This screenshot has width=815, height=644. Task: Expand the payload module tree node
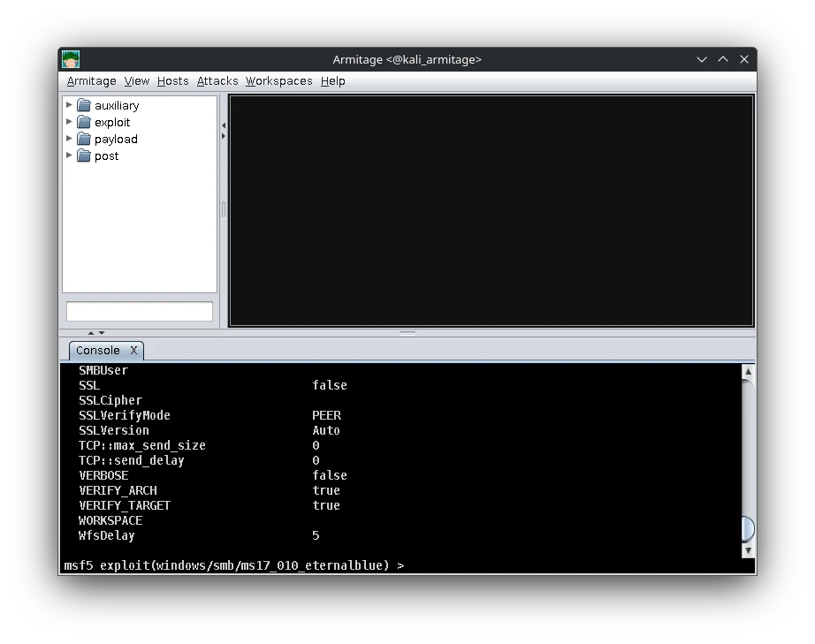[69, 139]
